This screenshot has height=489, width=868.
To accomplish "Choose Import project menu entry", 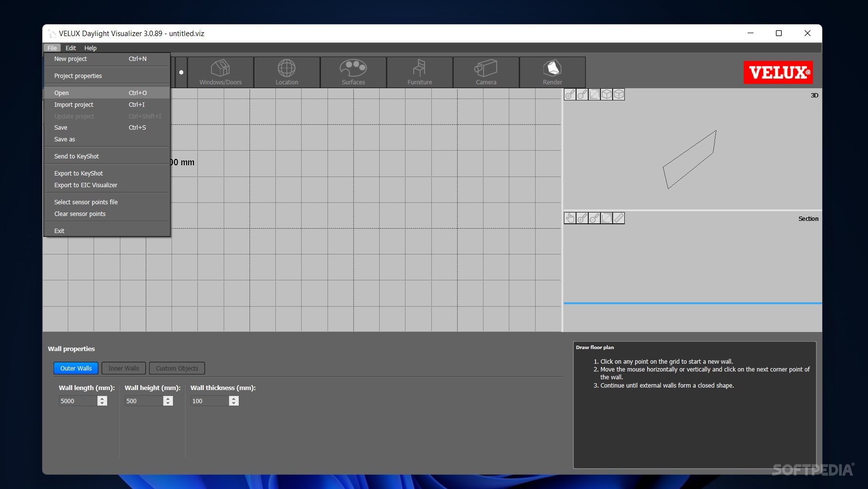I will 107,104.
